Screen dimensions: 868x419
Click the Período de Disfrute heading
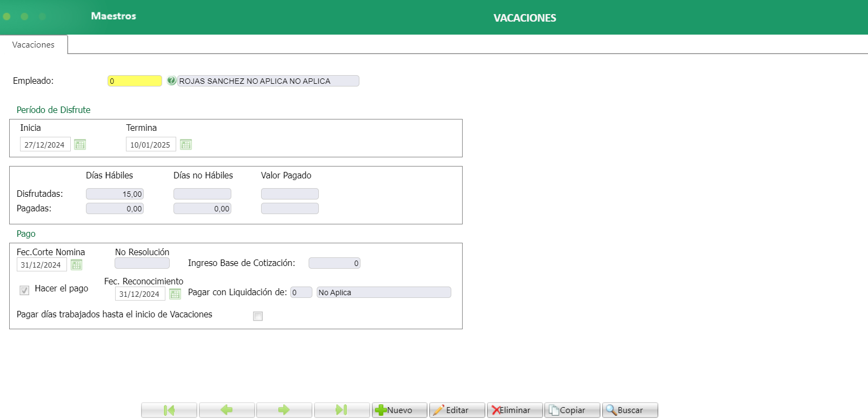[54, 110]
